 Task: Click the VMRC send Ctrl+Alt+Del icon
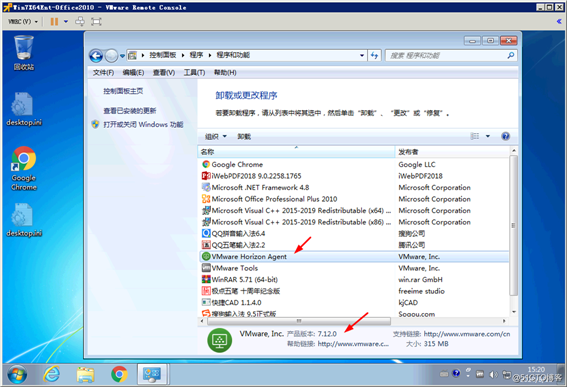80,22
